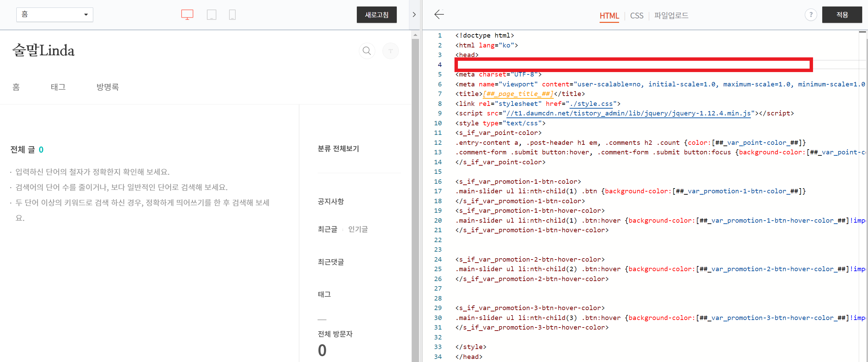
Task: Apply changes with the 적용 button
Action: 842,15
